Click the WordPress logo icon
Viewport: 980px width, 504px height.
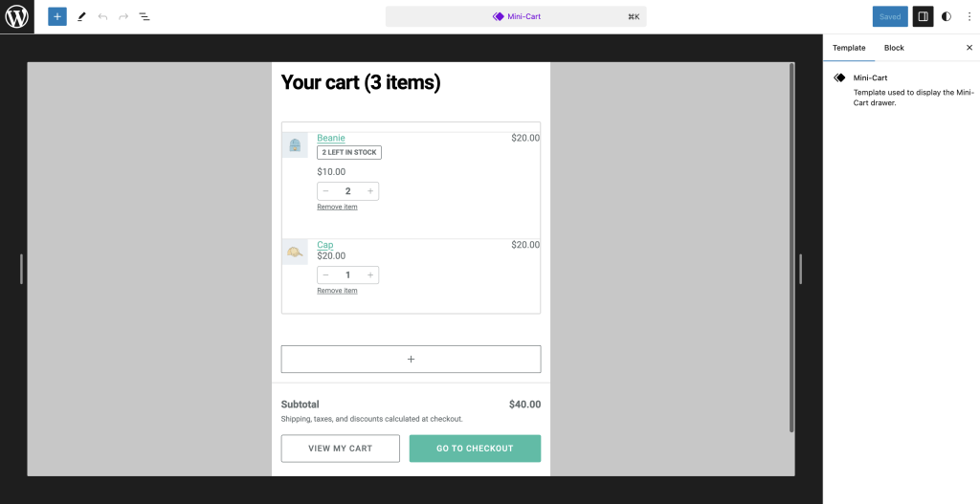tap(17, 16)
